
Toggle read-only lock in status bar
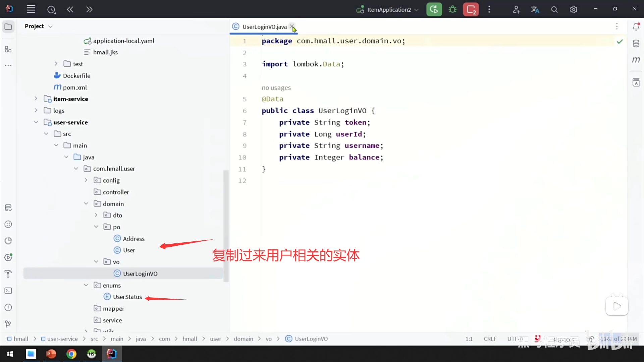click(590, 339)
